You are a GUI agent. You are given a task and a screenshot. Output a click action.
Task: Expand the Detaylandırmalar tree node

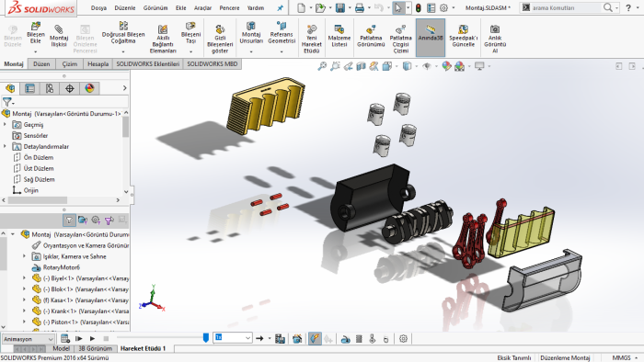click(5, 146)
